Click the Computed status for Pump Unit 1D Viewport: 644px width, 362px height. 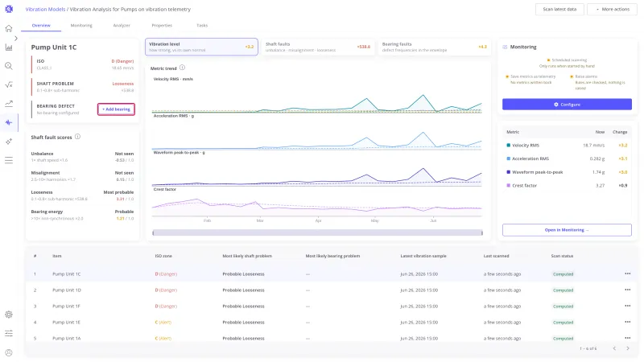(x=563, y=290)
